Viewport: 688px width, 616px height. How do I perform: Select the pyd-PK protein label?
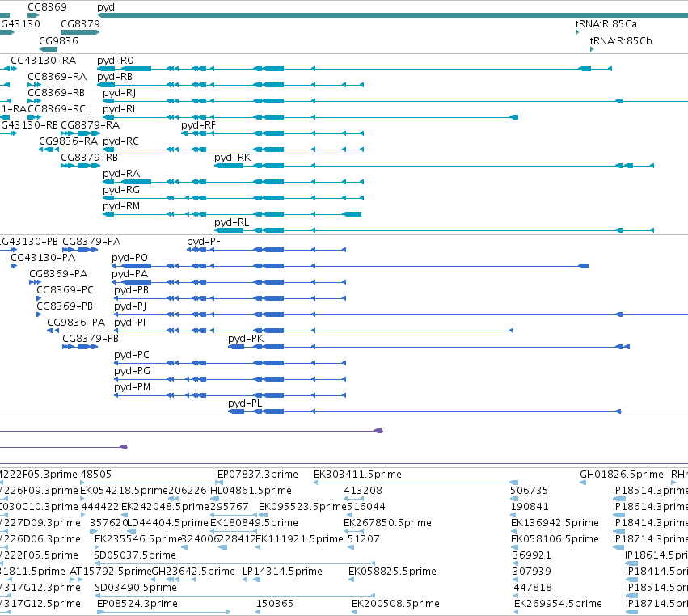[246, 339]
